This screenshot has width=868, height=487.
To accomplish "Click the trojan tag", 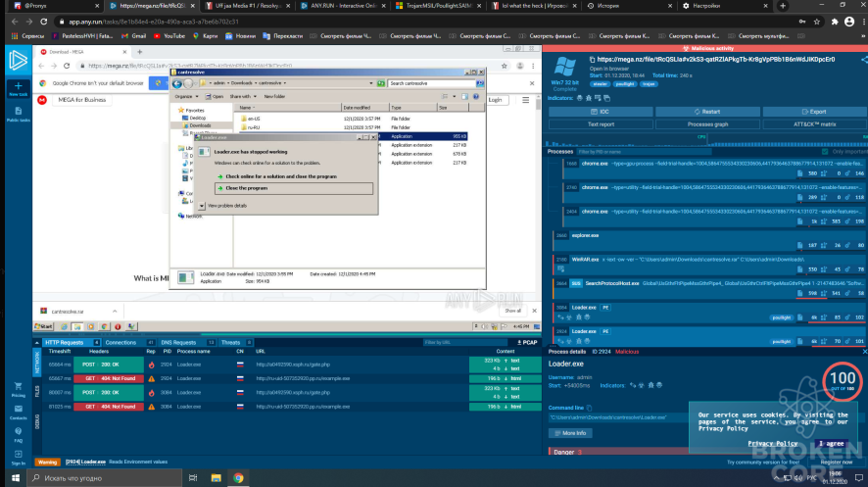I will (649, 84).
